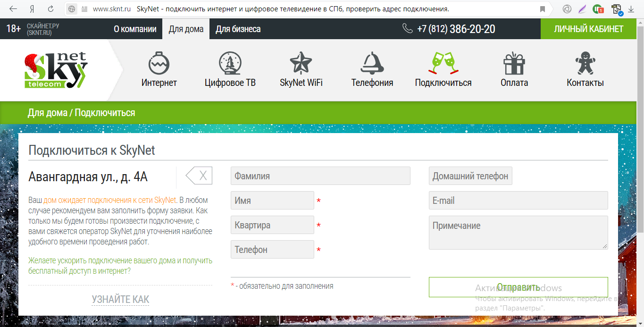Image resolution: width=644 pixels, height=327 pixels.
Task: Click the www.sknt.ru address bar URL
Action: (112, 9)
